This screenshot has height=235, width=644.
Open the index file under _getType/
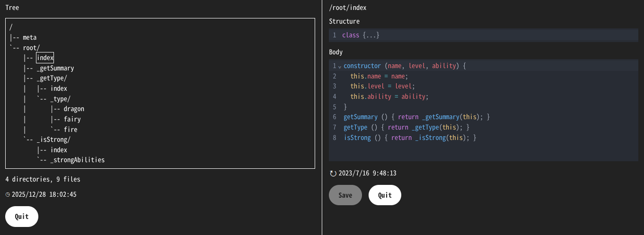pyautogui.click(x=59, y=88)
